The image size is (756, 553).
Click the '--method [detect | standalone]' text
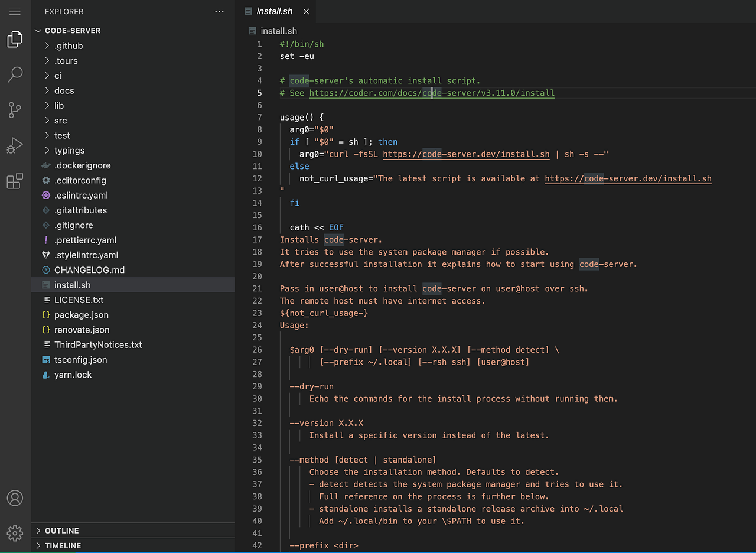click(363, 460)
